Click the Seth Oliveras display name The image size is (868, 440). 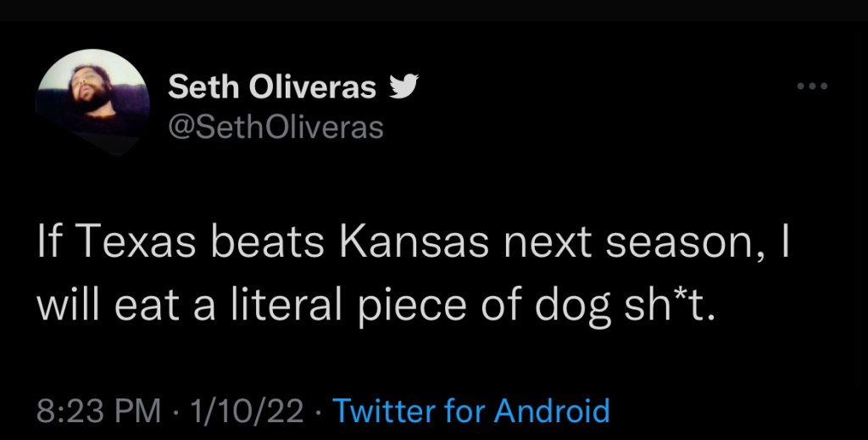(x=272, y=86)
